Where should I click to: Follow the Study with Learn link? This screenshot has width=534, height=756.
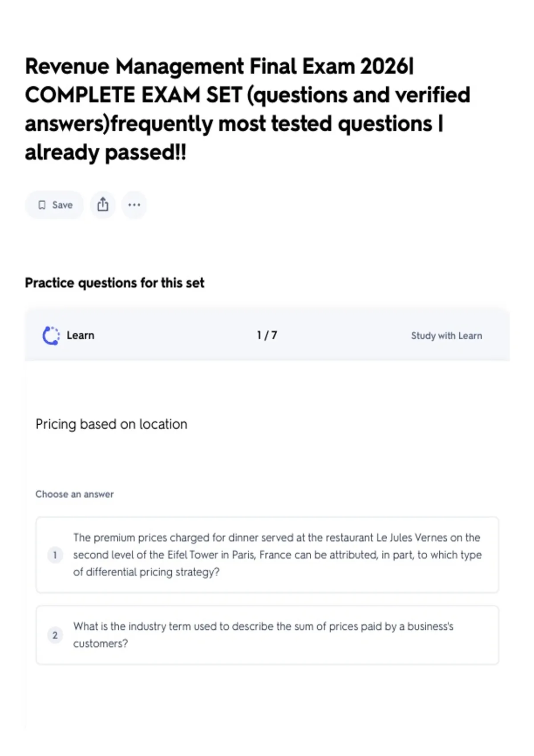(446, 336)
